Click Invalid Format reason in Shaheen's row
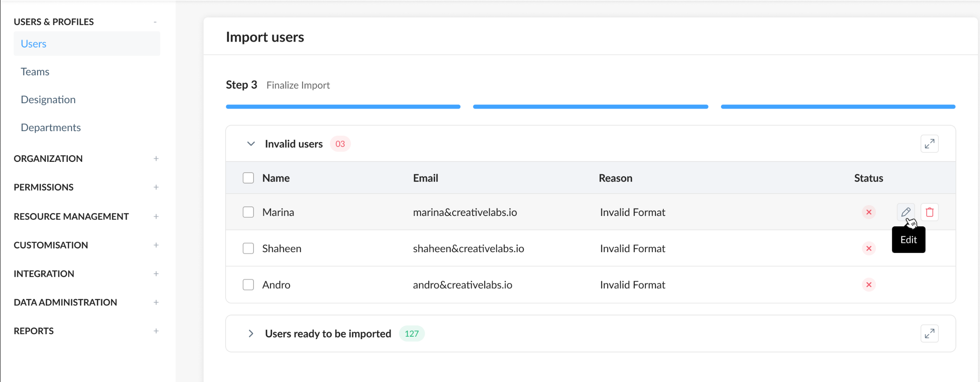 (x=632, y=248)
